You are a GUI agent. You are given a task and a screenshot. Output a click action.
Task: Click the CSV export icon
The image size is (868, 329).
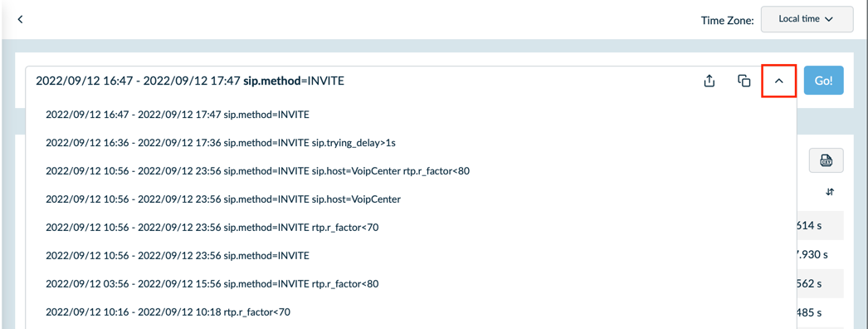826,160
